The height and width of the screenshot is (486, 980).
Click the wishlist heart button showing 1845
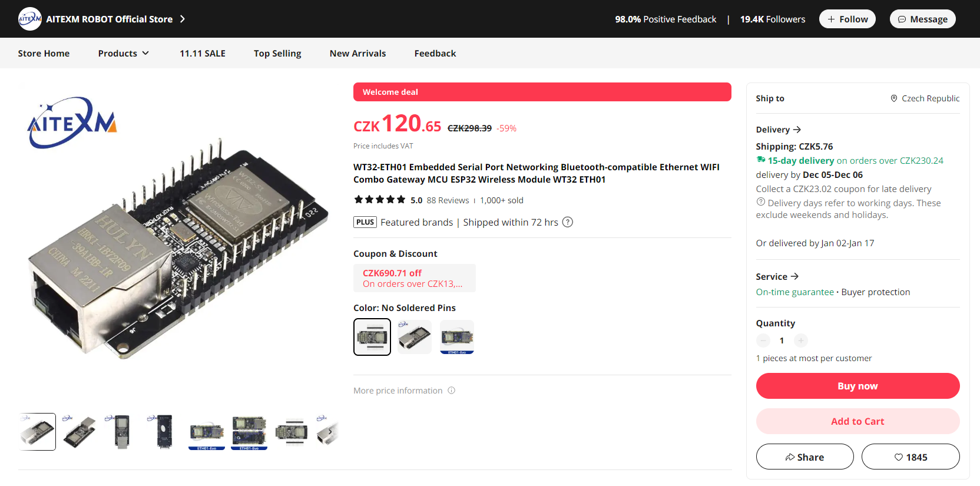click(910, 457)
